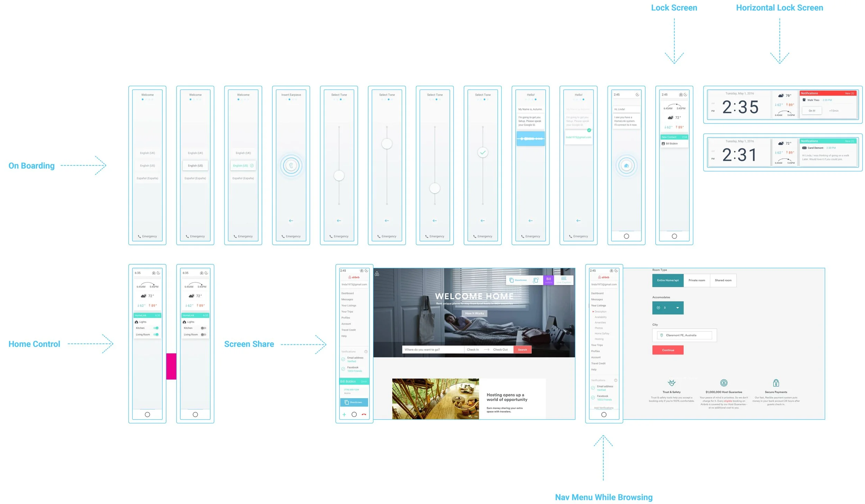The image size is (865, 504).
Task: Click the red eligible link in Host Guarantee
Action: [728, 401]
